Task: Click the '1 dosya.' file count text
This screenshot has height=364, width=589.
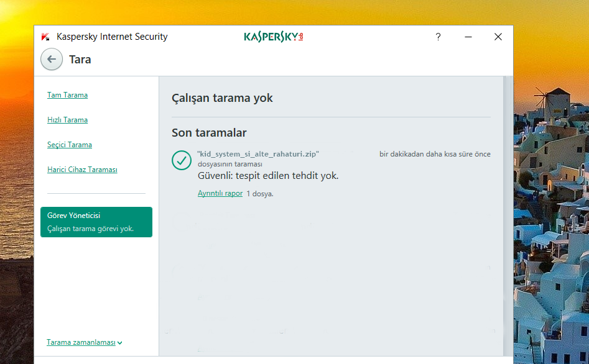Action: tap(260, 194)
